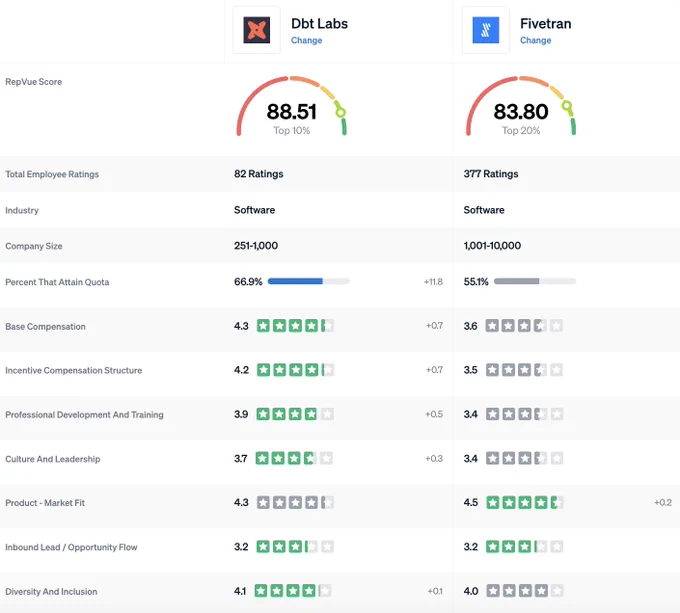This screenshot has width=680, height=613.
Task: Click the Diversity And Inclusion label
Action: (51, 592)
